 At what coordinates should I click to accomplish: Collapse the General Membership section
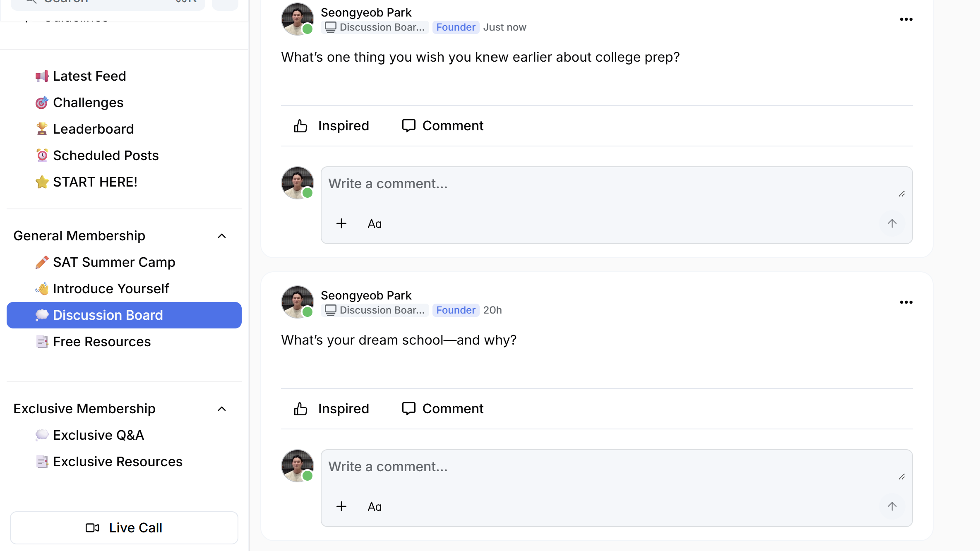point(222,236)
